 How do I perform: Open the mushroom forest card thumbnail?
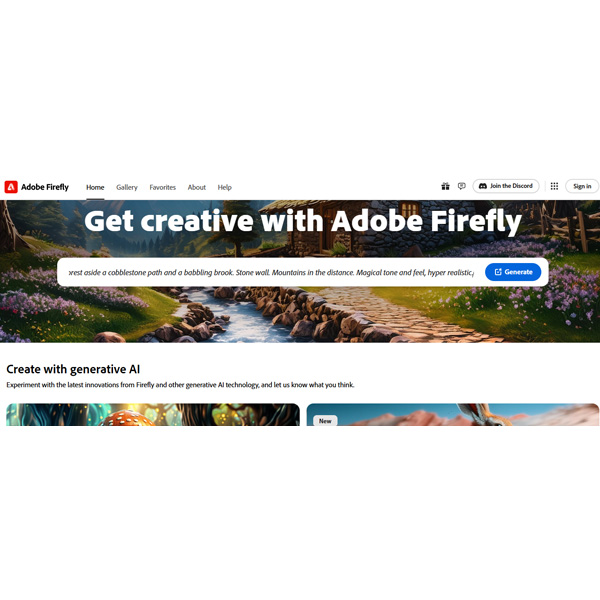pos(153,414)
